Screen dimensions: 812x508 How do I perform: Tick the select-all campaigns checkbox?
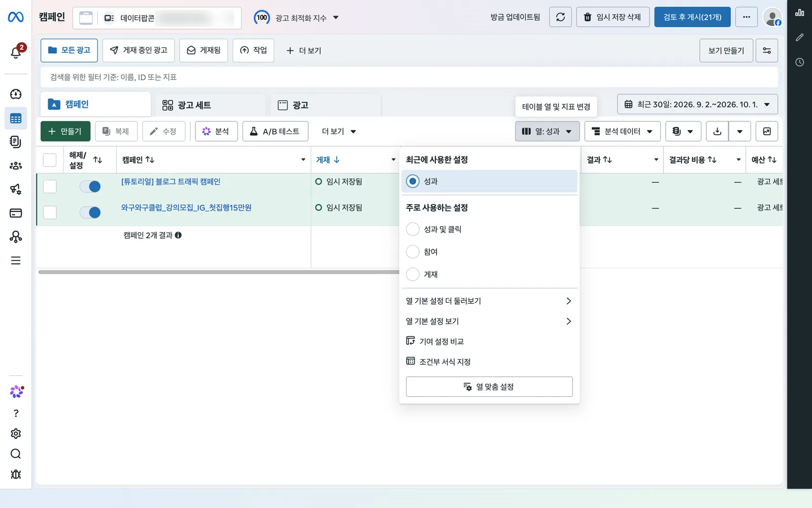50,160
